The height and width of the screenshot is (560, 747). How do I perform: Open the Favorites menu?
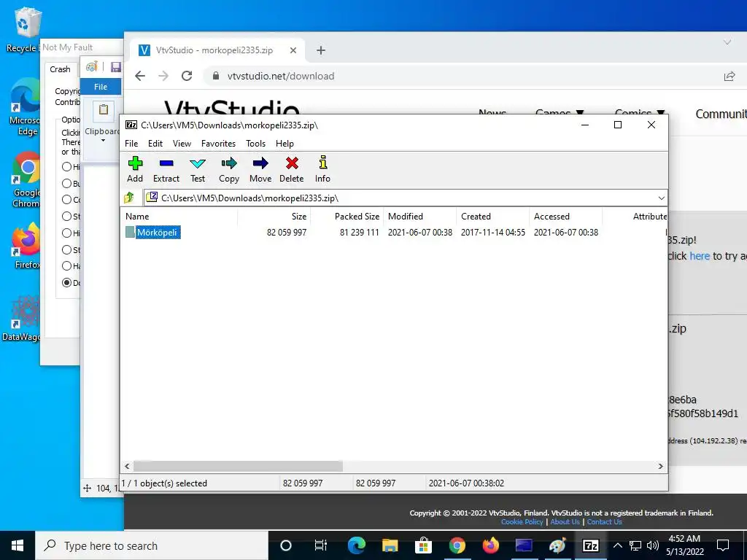[x=218, y=144]
